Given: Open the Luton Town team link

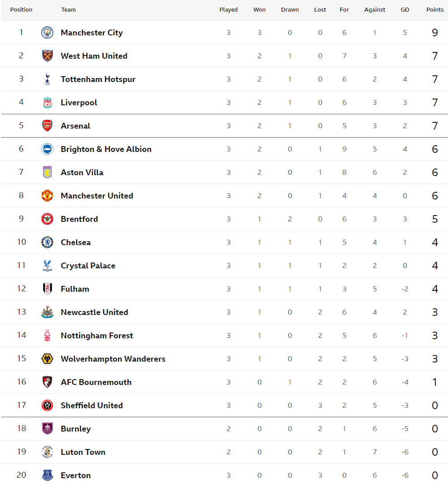Looking at the screenshot, I should coord(83,452).
